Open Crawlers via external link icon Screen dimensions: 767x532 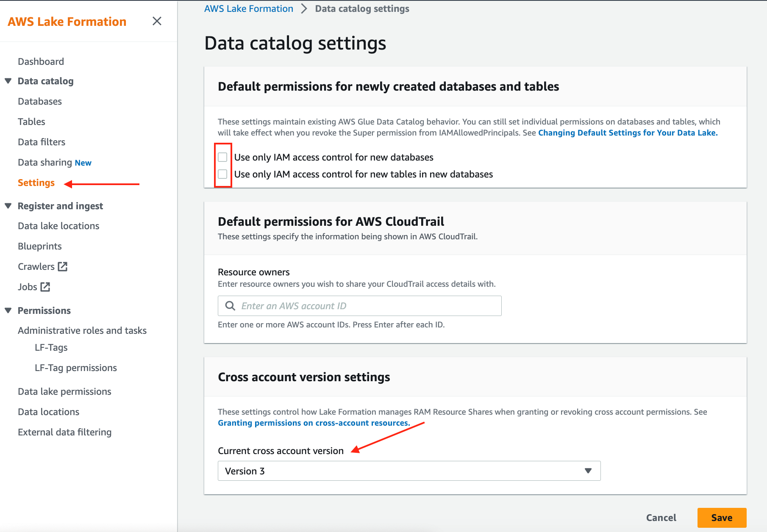(63, 266)
